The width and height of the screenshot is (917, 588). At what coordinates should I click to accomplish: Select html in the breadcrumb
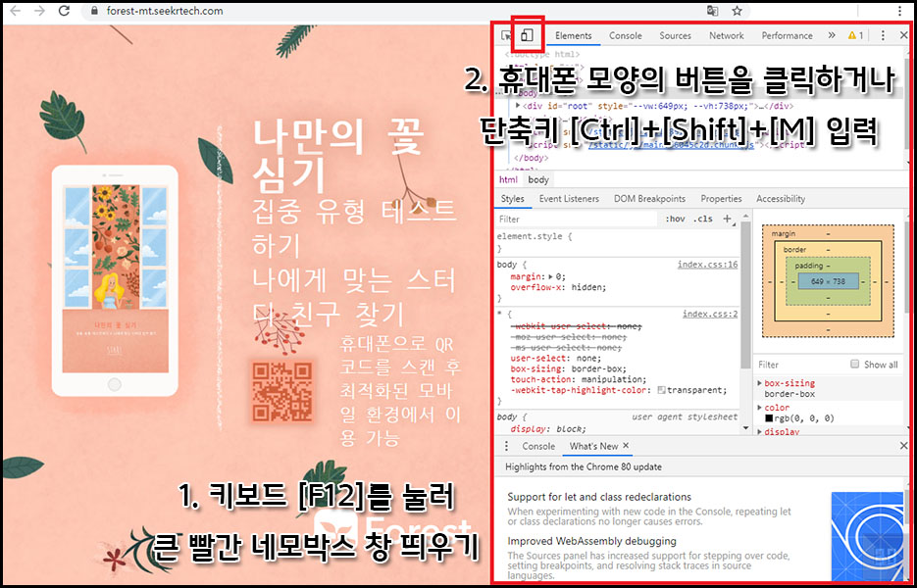pyautogui.click(x=508, y=179)
